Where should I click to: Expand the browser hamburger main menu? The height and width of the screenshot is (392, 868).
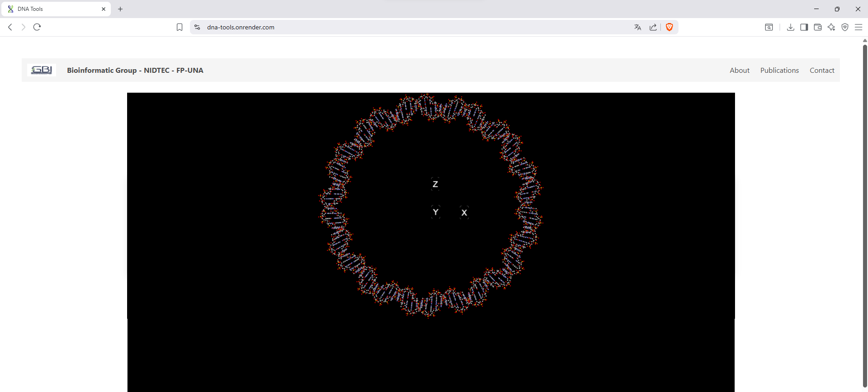(858, 27)
